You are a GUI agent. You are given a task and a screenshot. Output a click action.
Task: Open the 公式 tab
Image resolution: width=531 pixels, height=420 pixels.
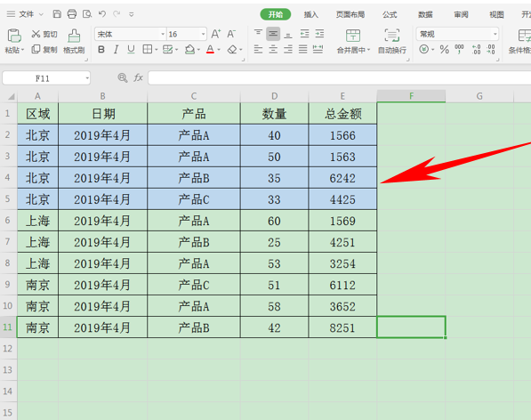pyautogui.click(x=390, y=14)
